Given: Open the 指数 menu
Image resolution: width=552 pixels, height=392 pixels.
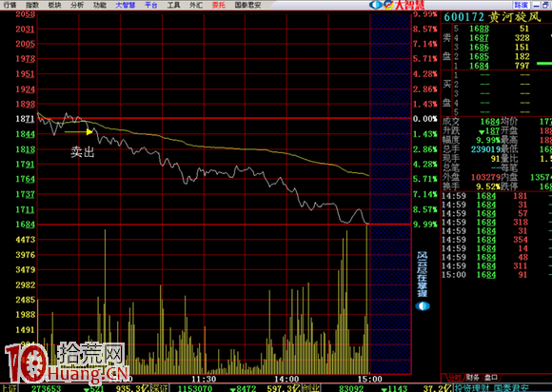Looking at the screenshot, I should pyautogui.click(x=32, y=5).
